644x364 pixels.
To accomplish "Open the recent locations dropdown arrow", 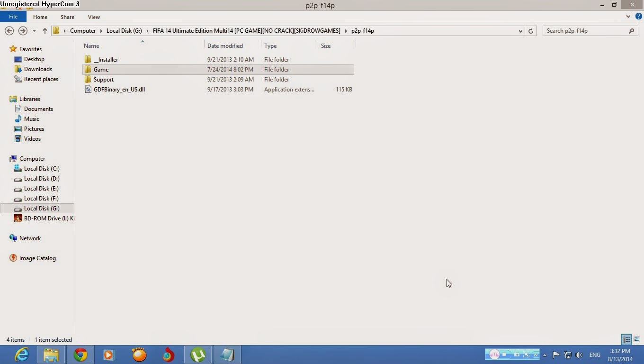I will [34, 31].
